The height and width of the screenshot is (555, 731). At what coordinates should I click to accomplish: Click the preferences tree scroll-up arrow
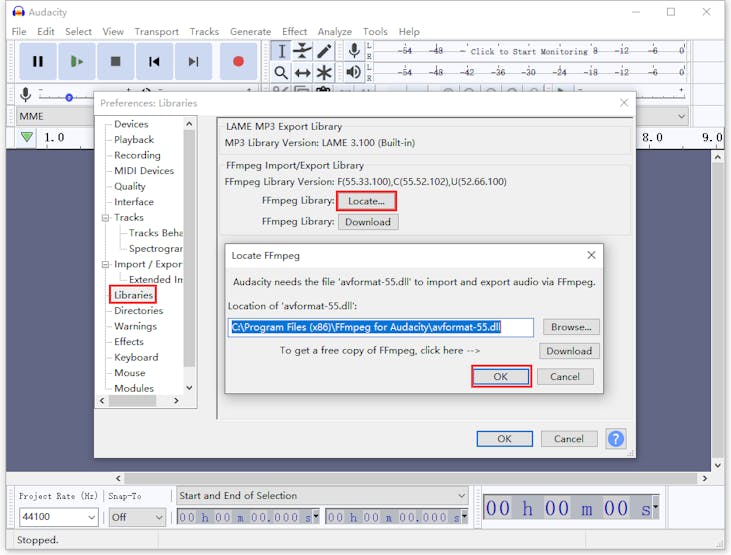(x=189, y=124)
